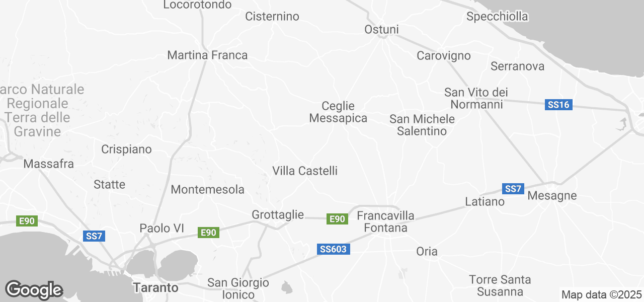Screen dimensions: 644x302
Task: Select the Taranto city label
Action: point(155,288)
